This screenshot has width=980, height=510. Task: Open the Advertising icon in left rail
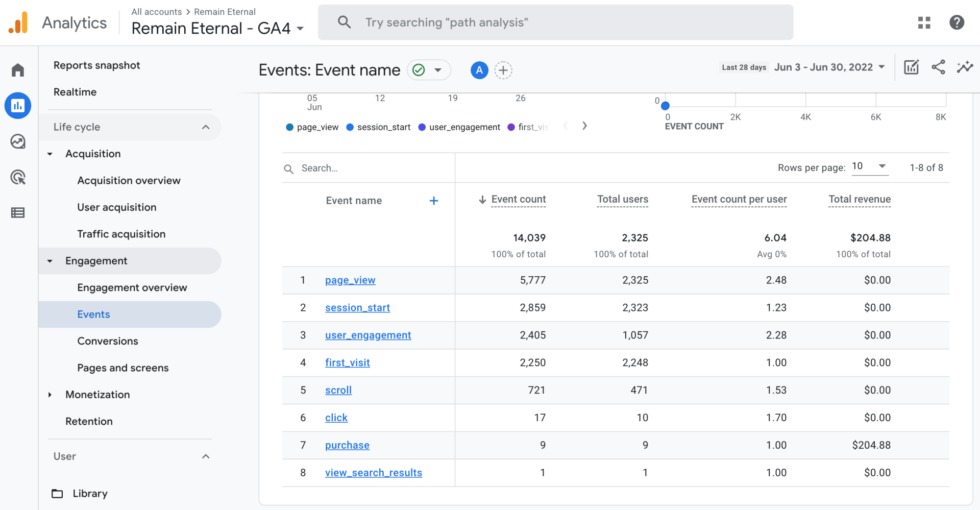[x=18, y=177]
